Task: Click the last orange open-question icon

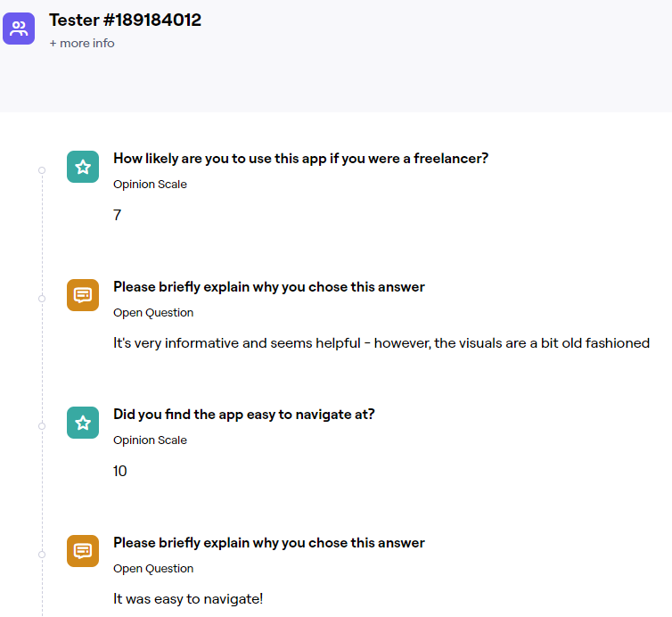Action: tap(83, 551)
